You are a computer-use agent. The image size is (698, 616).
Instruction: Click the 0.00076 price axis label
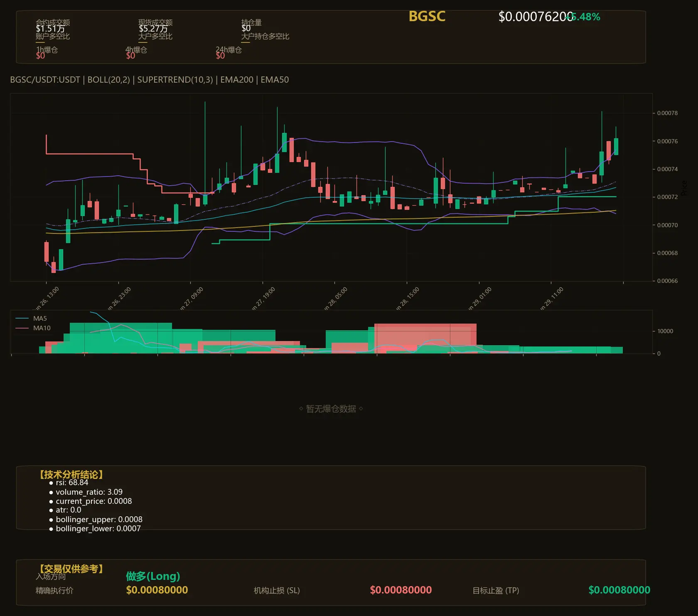[667, 141]
